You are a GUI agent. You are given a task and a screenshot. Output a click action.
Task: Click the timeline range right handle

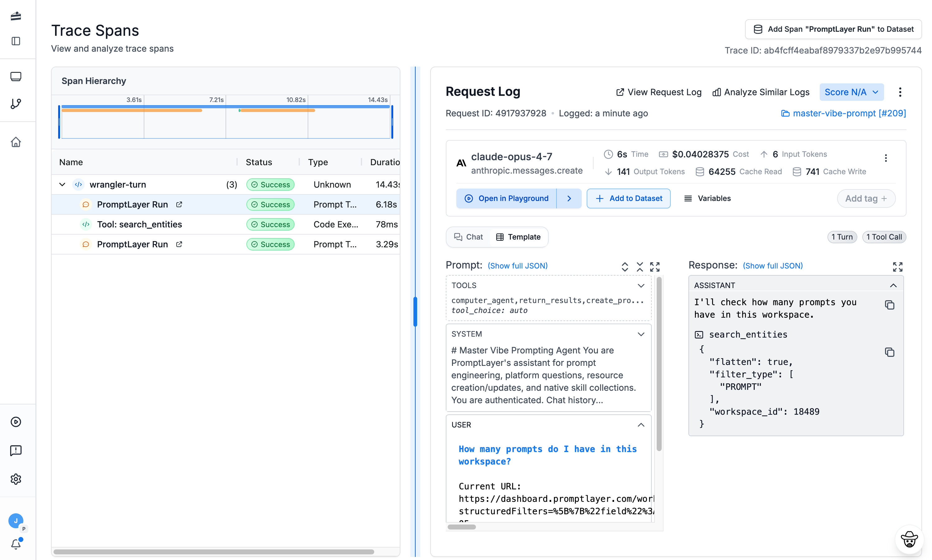[x=392, y=122]
